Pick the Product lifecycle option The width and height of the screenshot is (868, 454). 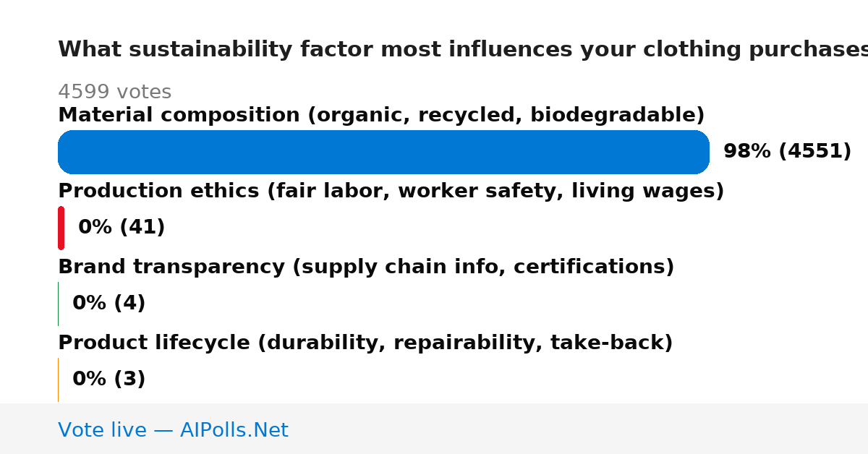click(365, 343)
